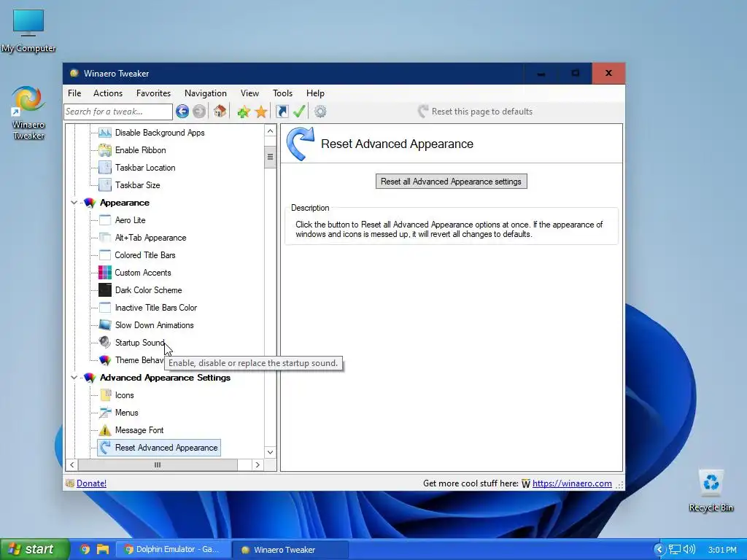This screenshot has height=560, width=747.
Task: Click the Search for a tweak field
Action: pyautogui.click(x=118, y=112)
